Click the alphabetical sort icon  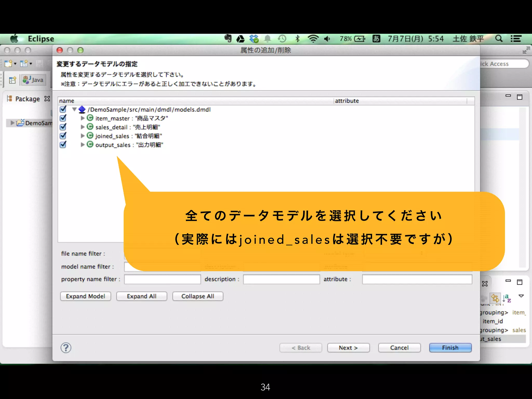pos(507,298)
